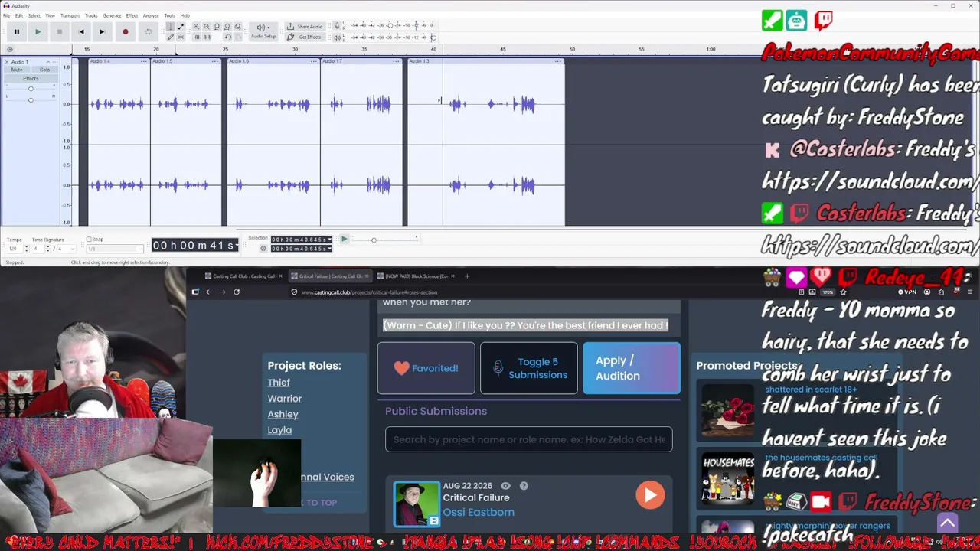Stop Audacity playback
Image resolution: width=980 pixels, height=551 pixels.
(59, 31)
